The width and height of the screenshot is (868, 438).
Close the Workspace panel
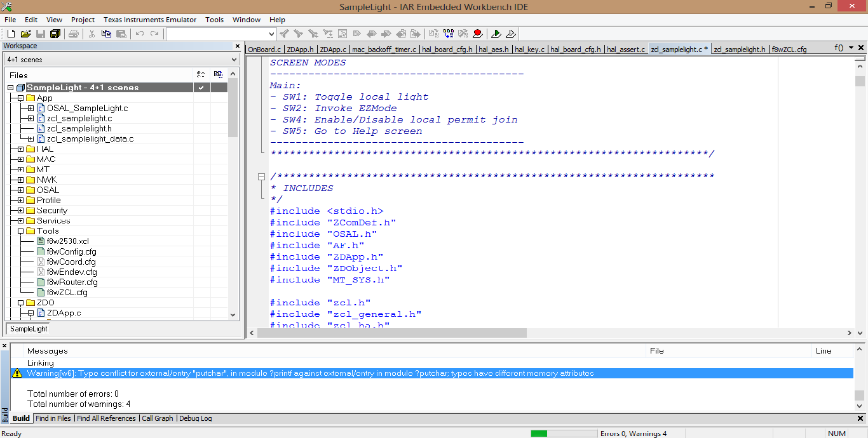click(x=239, y=46)
